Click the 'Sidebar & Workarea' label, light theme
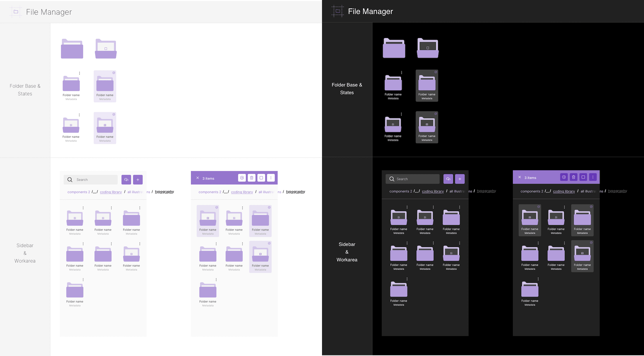The width and height of the screenshot is (644, 356). point(25,253)
